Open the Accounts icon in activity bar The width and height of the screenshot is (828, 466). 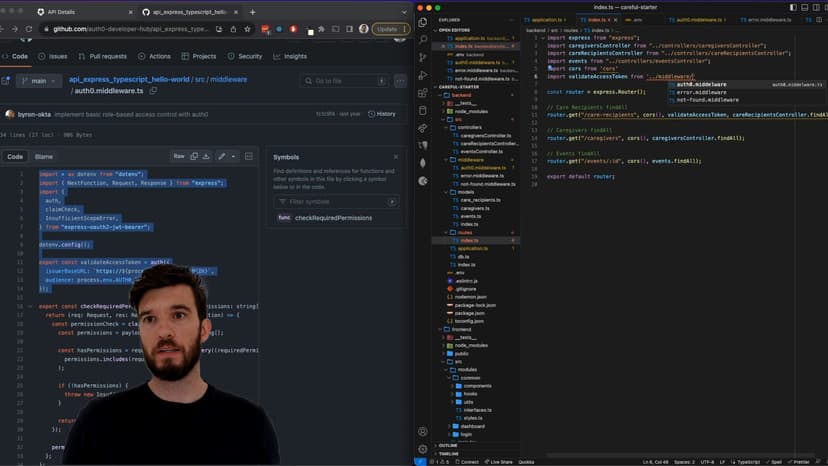(423, 429)
